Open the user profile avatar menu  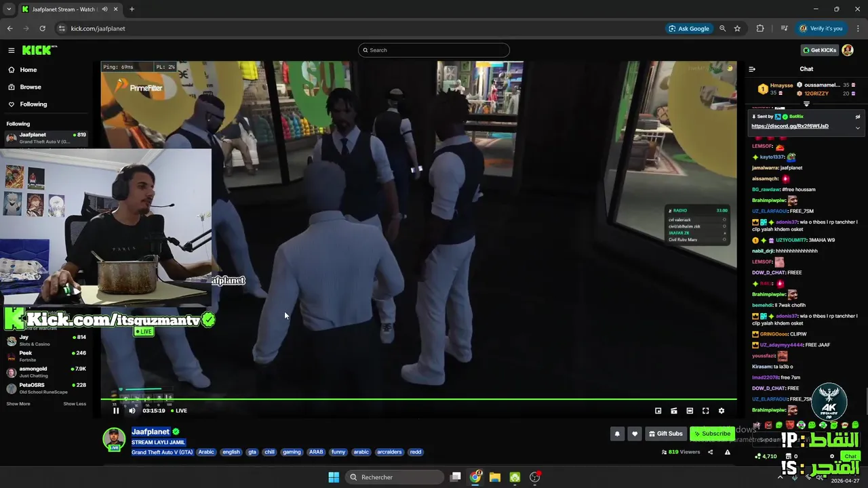(x=848, y=50)
